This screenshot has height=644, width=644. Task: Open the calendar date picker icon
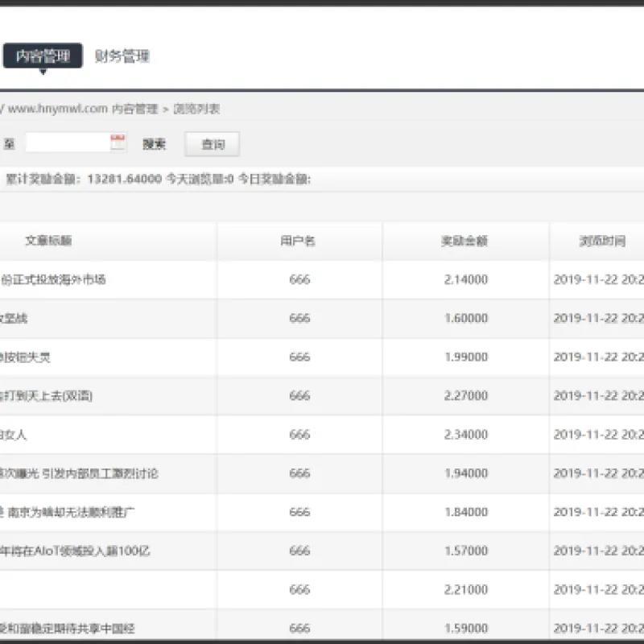[x=118, y=142]
